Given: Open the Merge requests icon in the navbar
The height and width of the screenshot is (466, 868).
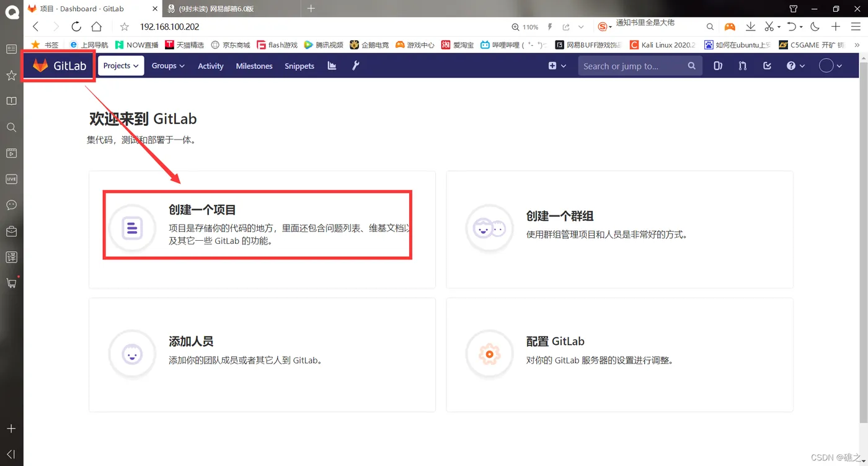Looking at the screenshot, I should [x=742, y=66].
